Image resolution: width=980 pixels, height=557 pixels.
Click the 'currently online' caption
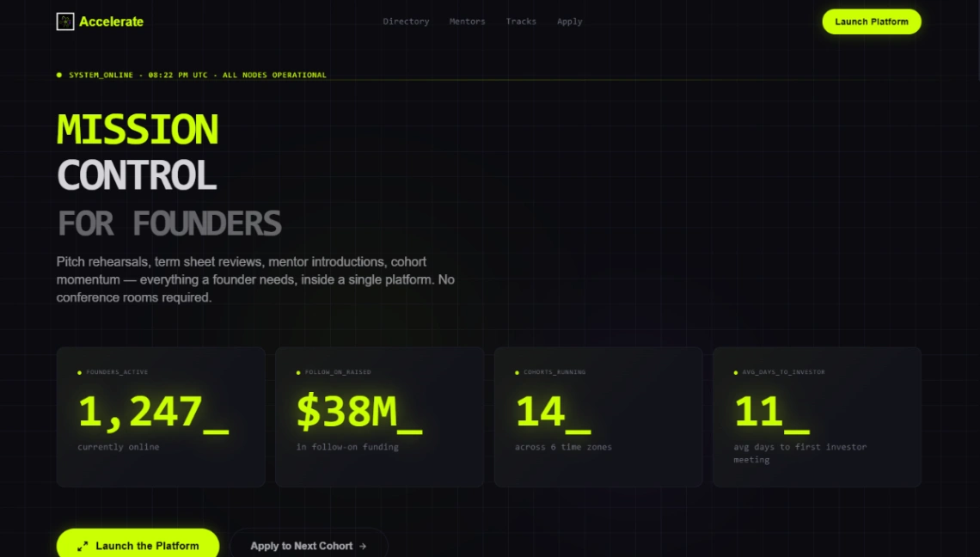(x=118, y=447)
